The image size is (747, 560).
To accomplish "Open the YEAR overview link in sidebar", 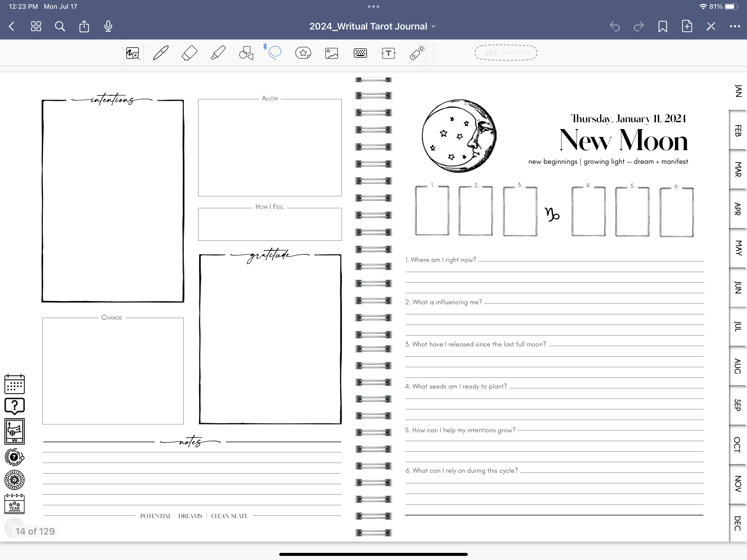I will click(14, 504).
